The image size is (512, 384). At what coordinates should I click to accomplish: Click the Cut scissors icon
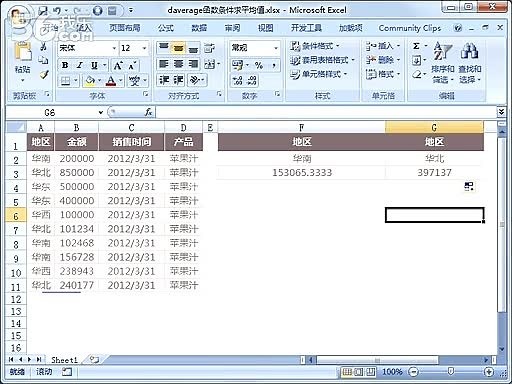(x=43, y=47)
